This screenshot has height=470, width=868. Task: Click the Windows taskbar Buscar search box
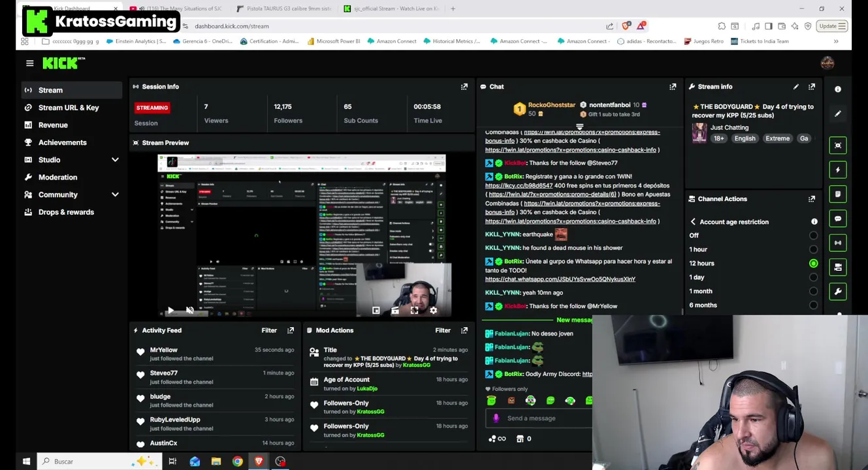(98, 462)
